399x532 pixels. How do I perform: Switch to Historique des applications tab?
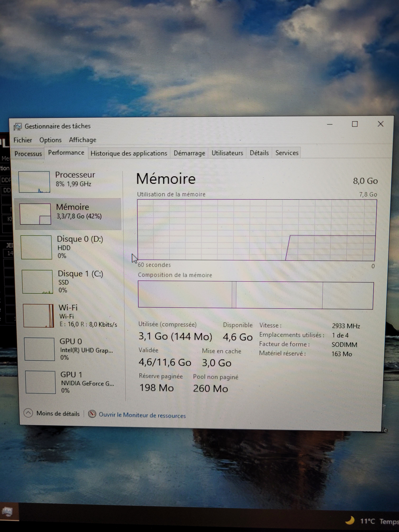pyautogui.click(x=129, y=153)
